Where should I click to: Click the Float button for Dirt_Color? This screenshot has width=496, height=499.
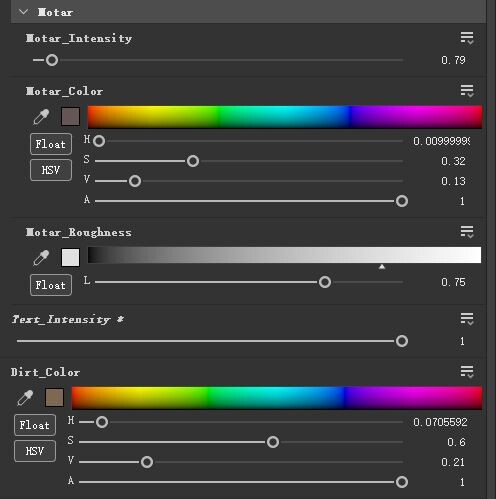coord(35,425)
